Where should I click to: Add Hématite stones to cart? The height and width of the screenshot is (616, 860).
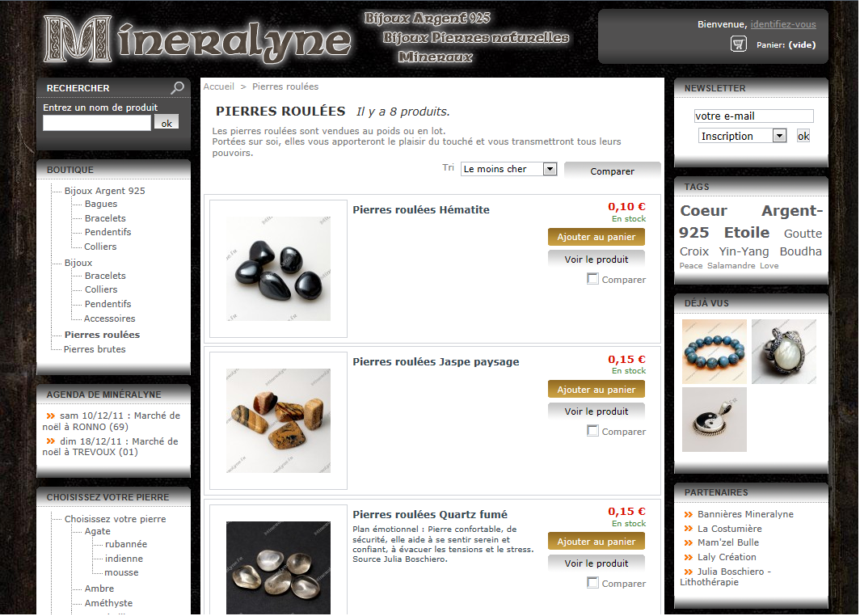click(x=597, y=237)
